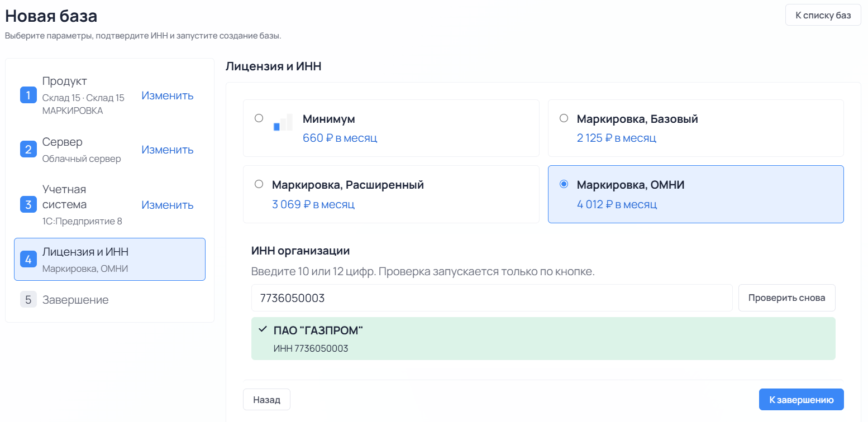Image resolution: width=868 pixels, height=422 pixels.
Task: Open the Продукт step title
Action: 65,81
